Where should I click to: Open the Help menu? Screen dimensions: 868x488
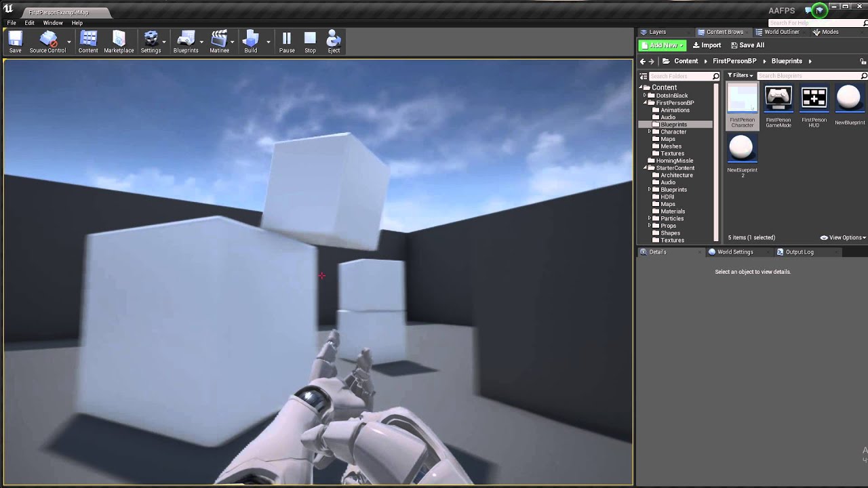click(x=77, y=23)
